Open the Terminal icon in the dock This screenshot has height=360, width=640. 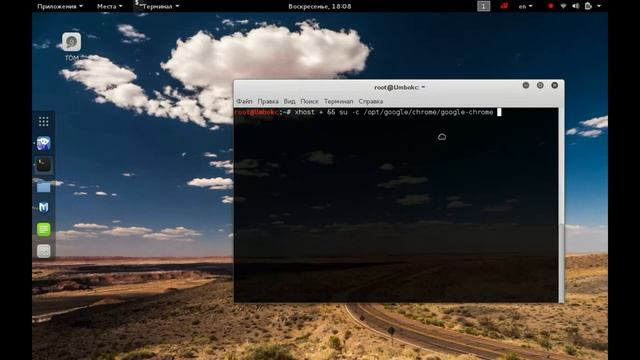[43, 165]
